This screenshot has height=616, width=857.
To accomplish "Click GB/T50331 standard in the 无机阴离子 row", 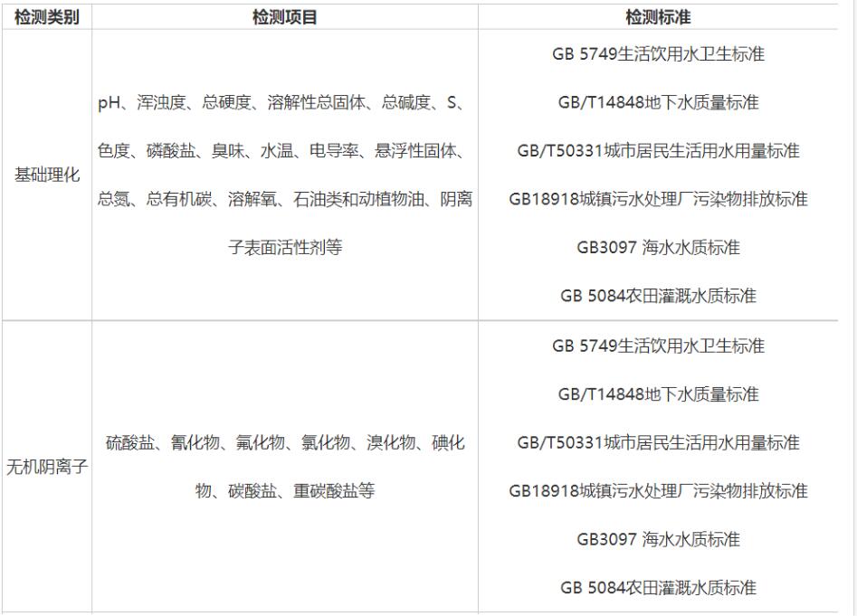I will 658,443.
